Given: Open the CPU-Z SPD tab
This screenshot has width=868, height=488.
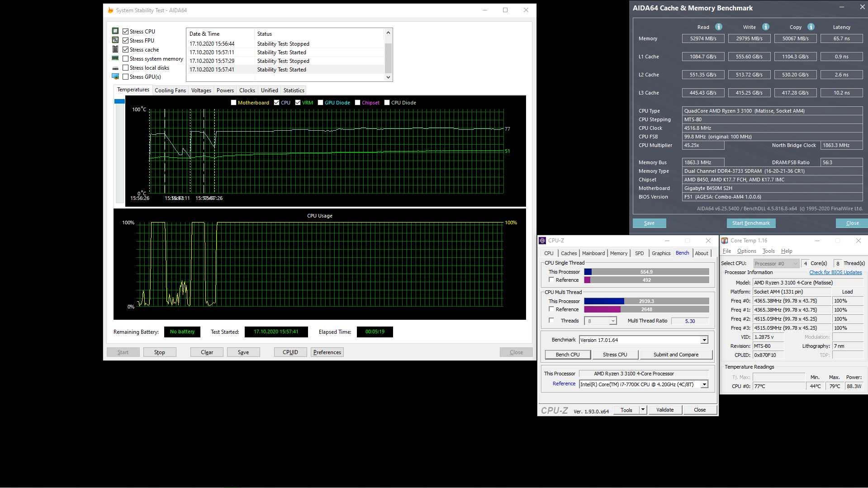Looking at the screenshot, I should point(639,253).
